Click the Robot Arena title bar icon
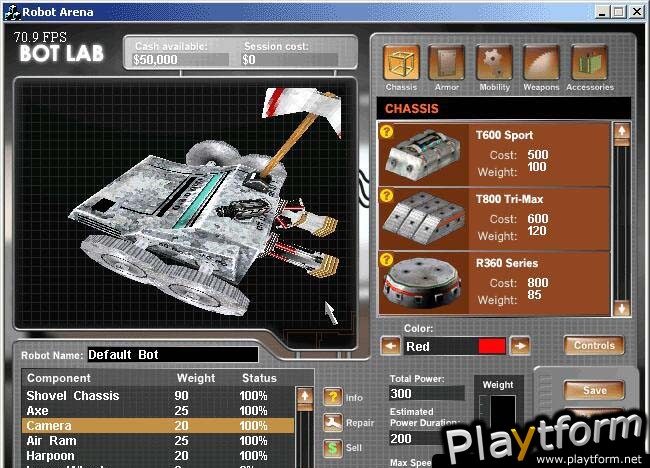 [12, 12]
